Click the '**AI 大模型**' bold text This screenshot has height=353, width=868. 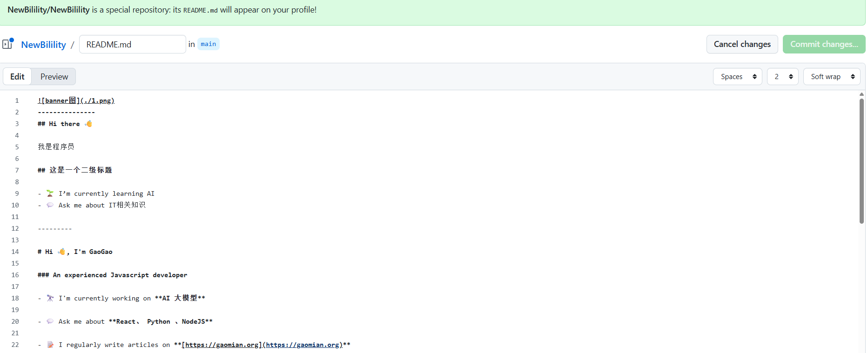180,298
